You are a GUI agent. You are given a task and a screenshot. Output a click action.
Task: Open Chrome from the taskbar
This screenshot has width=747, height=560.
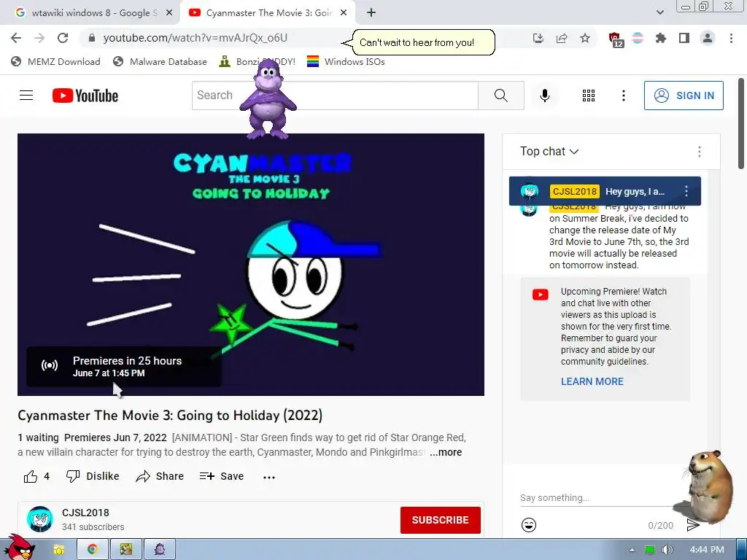[x=93, y=550]
